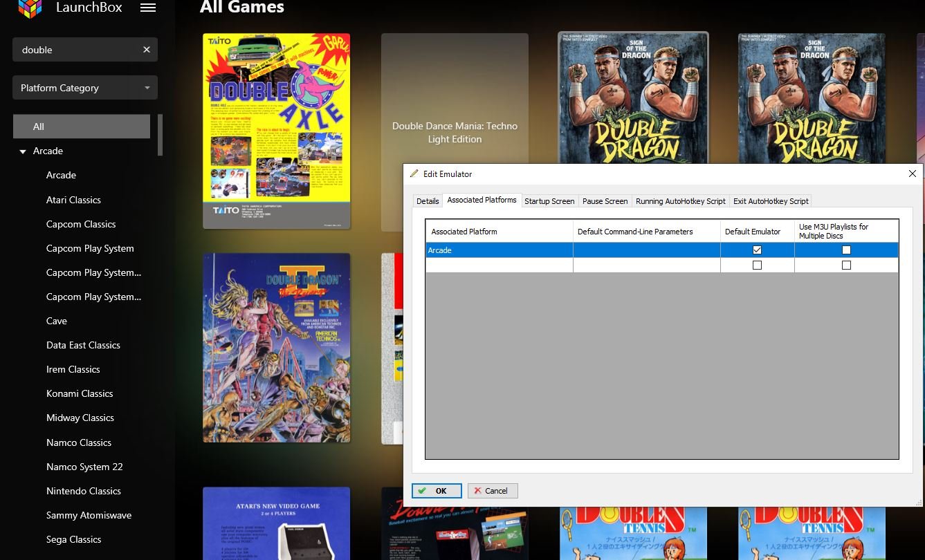The height and width of the screenshot is (560, 925).
Task: Select rightmost Double Dragon cover
Action: coord(812,97)
